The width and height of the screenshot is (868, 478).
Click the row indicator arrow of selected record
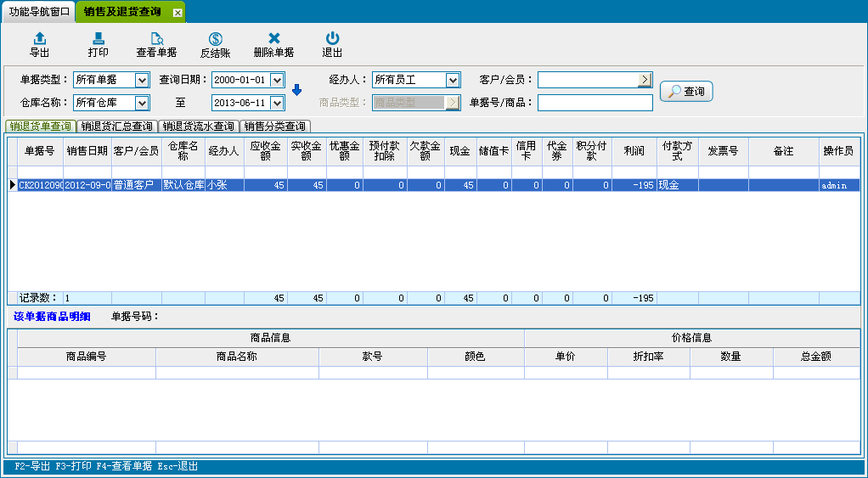[12, 185]
